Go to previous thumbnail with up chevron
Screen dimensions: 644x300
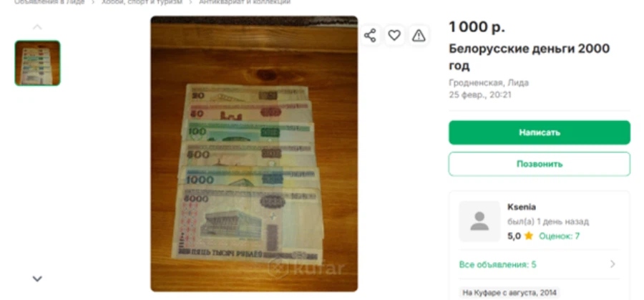[37, 27]
